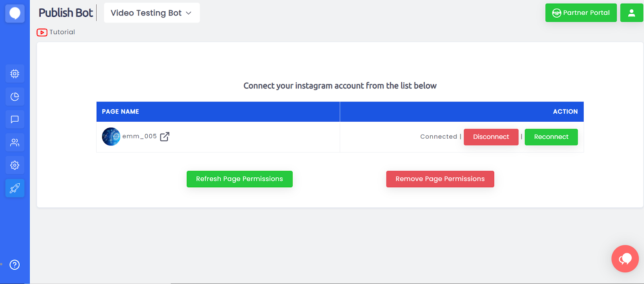Open the emm_005 external link icon

[165, 137]
